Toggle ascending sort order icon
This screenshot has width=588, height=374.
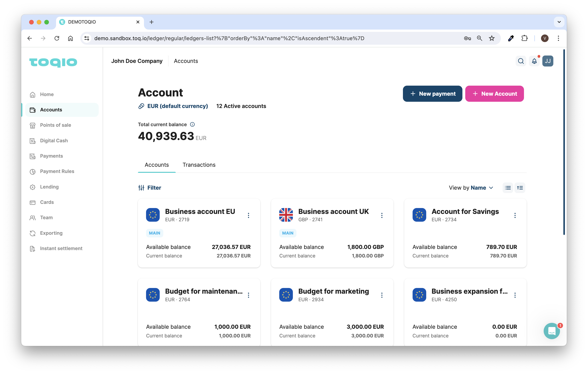[x=520, y=188]
